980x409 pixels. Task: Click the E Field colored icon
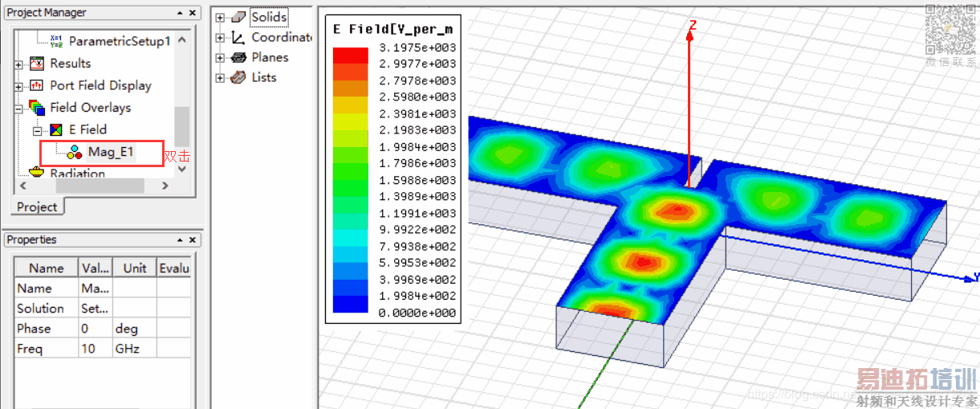click(x=56, y=129)
